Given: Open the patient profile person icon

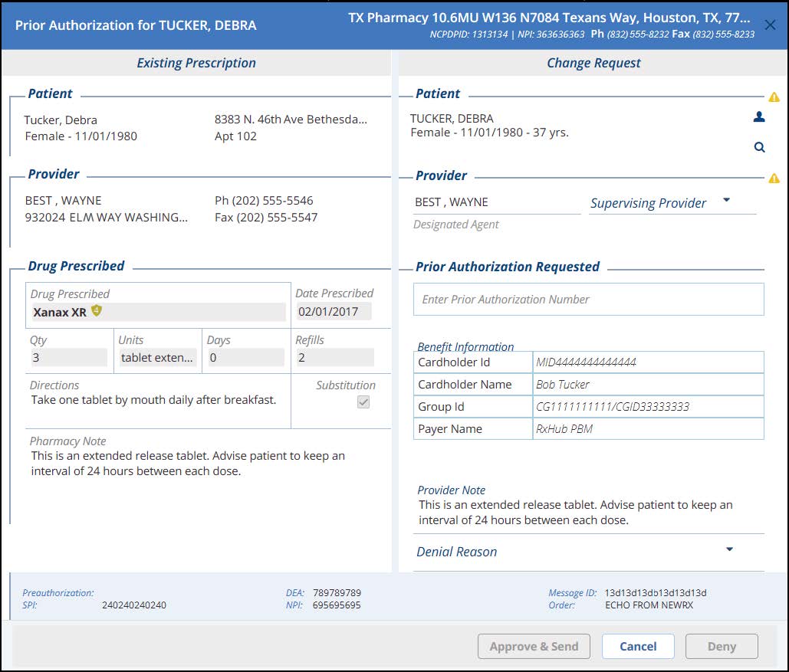Looking at the screenshot, I should tap(759, 117).
